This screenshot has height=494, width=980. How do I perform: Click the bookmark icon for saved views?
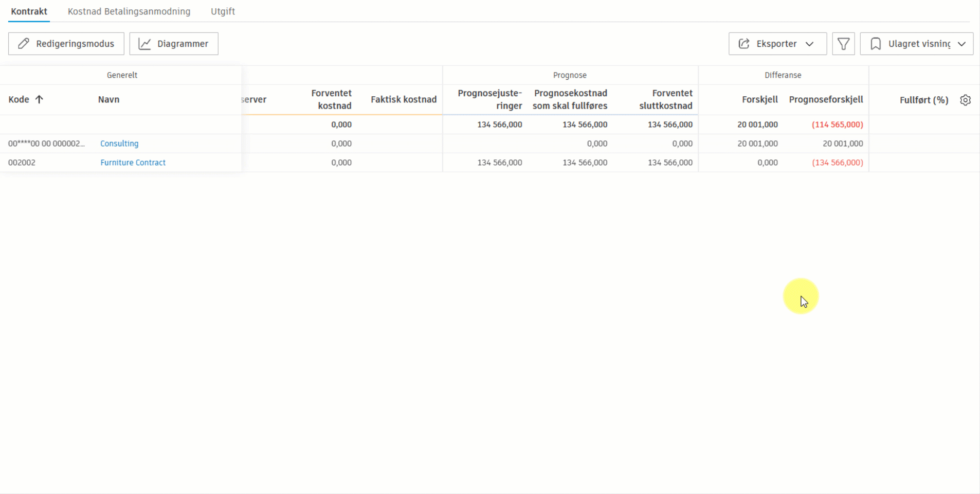pos(876,44)
